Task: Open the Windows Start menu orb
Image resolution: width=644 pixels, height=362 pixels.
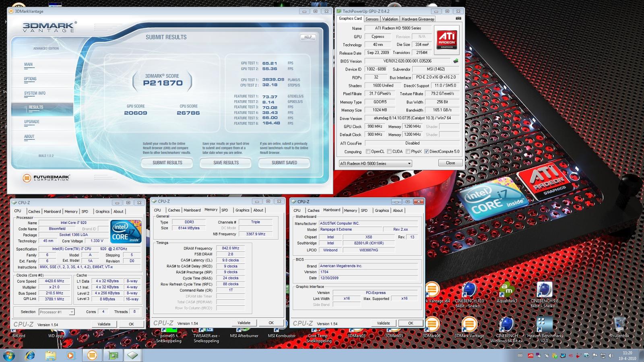Action: (x=9, y=355)
